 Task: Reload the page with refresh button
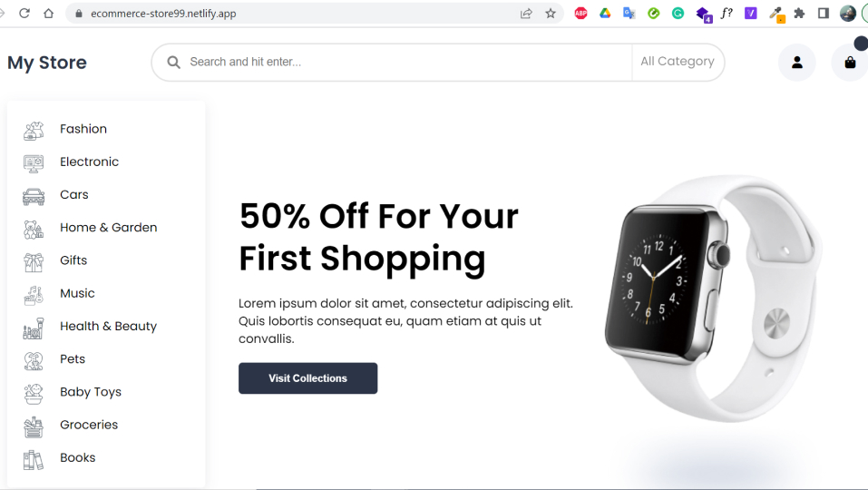tap(24, 14)
